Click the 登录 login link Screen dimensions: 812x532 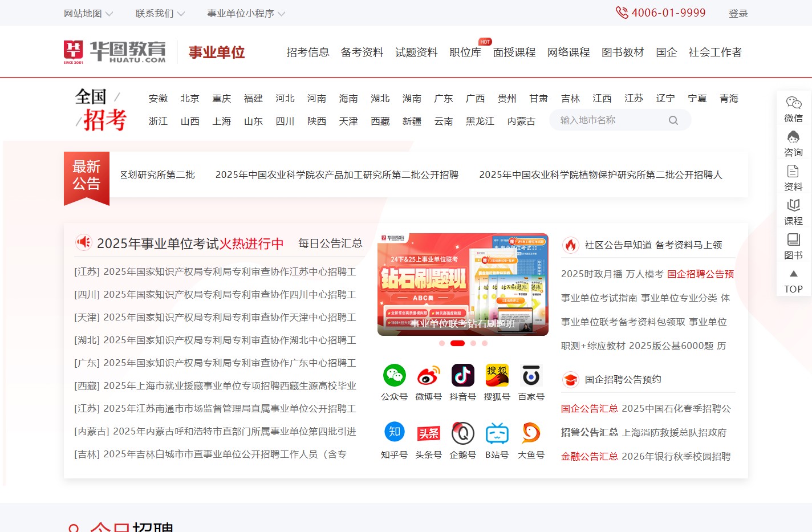[x=738, y=13]
